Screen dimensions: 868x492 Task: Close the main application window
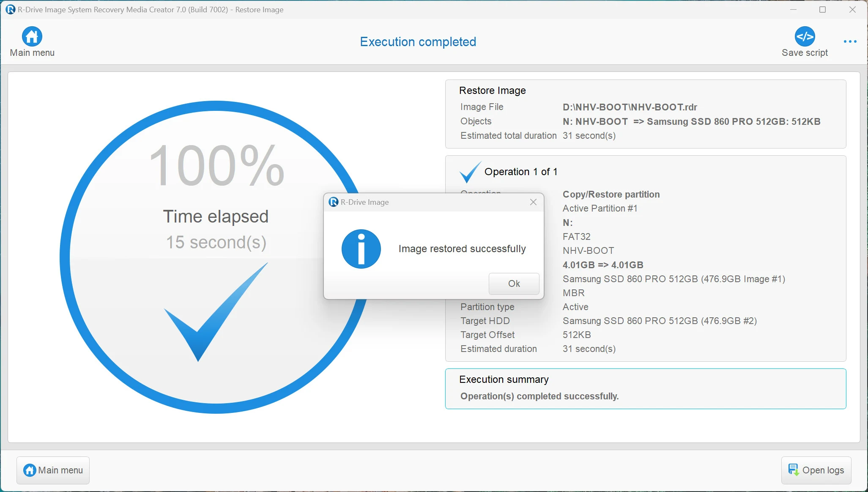tap(852, 9)
